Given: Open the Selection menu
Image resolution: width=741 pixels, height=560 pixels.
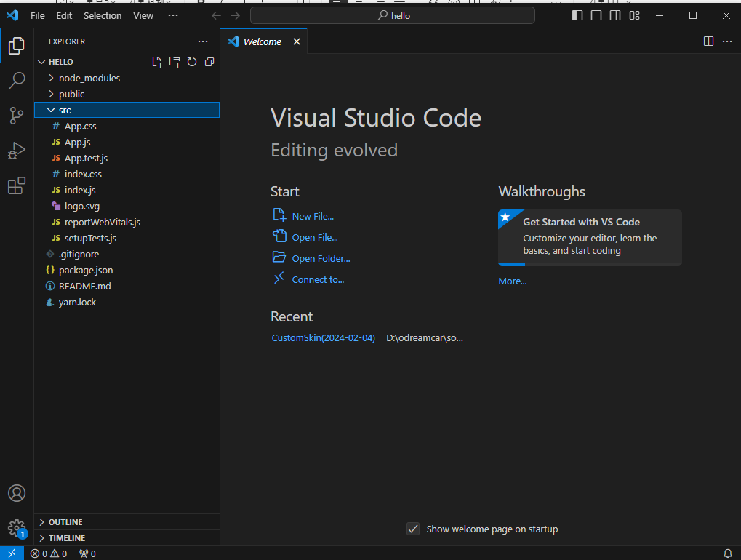Looking at the screenshot, I should (103, 15).
